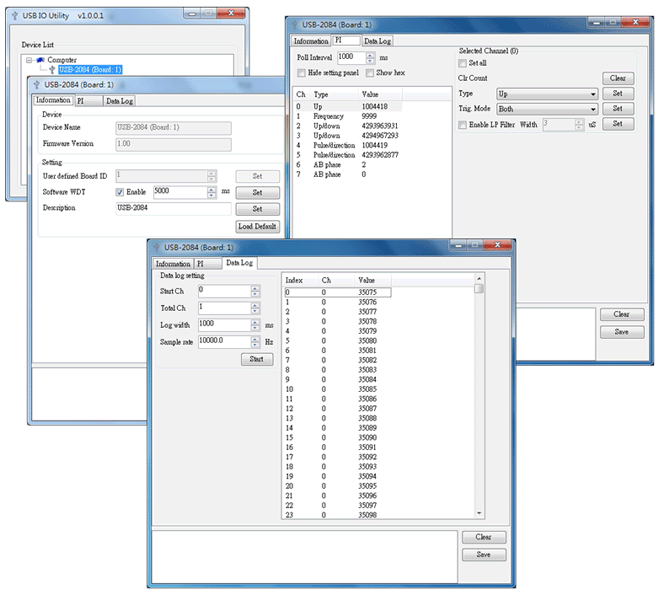This screenshot has width=664, height=595.
Task: Click Index column header in data log table
Action: click(301, 280)
